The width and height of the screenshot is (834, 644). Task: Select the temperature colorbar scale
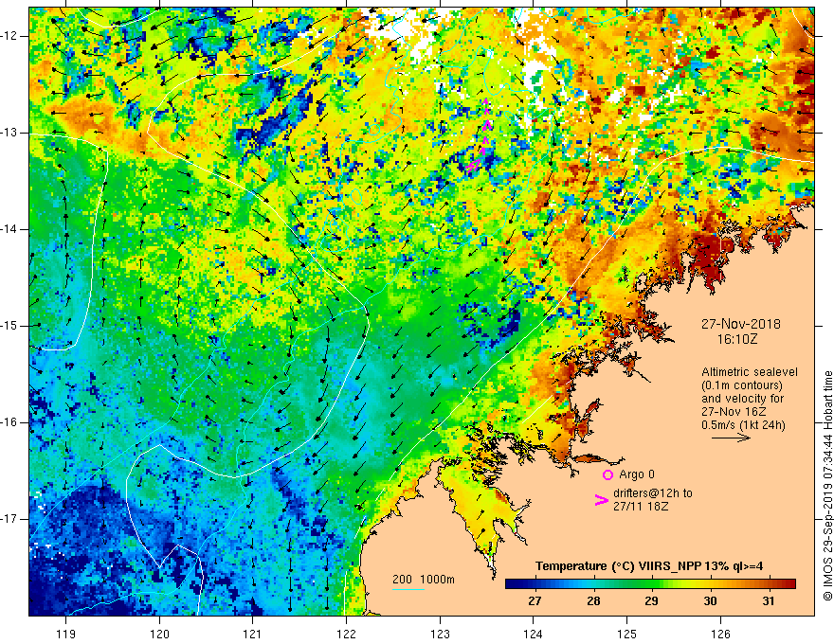click(x=650, y=584)
